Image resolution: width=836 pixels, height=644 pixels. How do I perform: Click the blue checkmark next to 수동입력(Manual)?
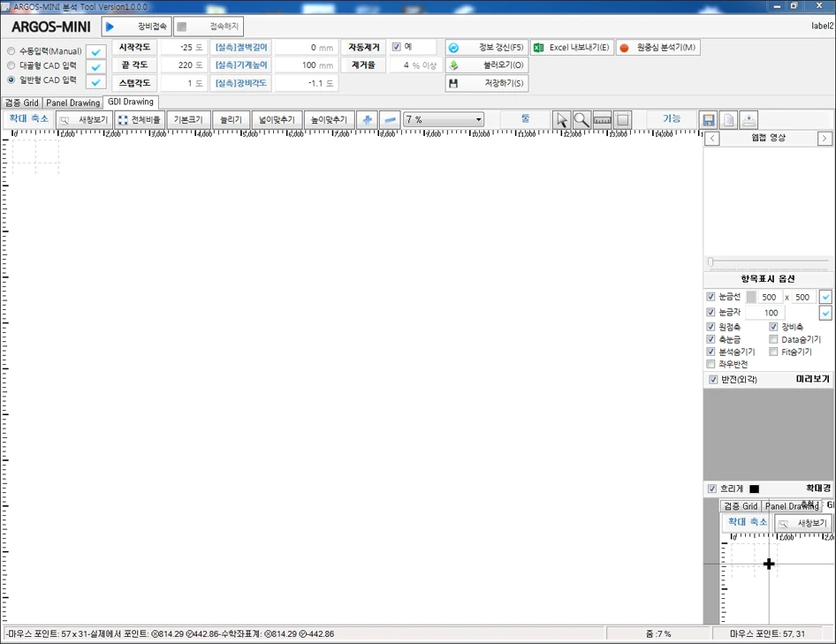point(96,52)
